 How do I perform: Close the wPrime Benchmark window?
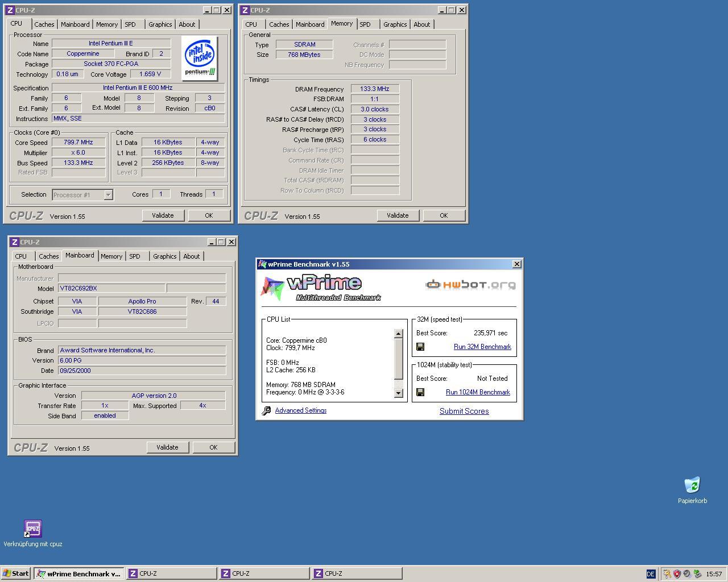coord(516,264)
